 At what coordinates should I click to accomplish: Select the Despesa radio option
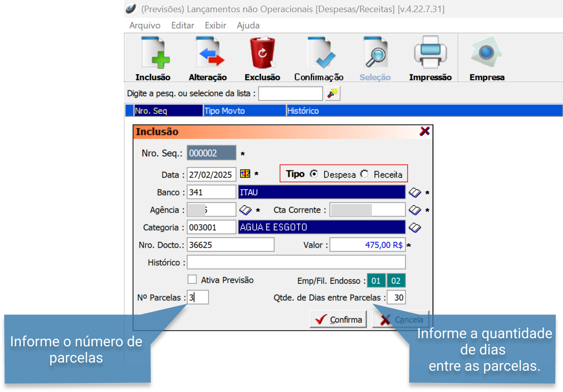[314, 174]
